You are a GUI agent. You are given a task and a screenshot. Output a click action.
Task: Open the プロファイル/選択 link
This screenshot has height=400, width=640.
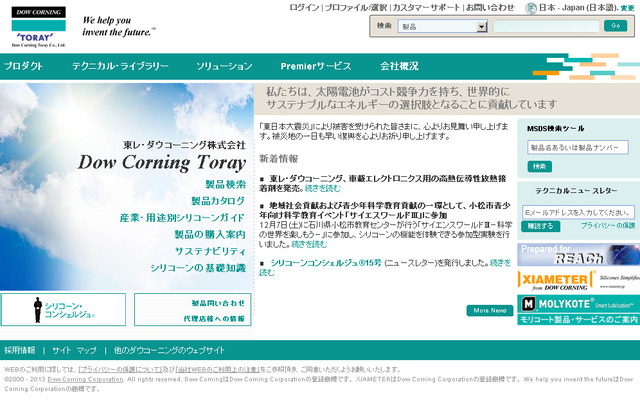point(356,8)
